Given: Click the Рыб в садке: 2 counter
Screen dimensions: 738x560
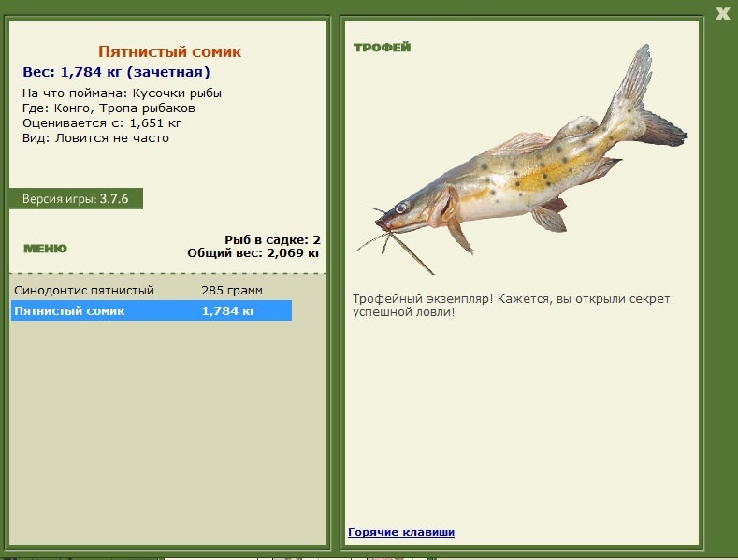Looking at the screenshot, I should (x=272, y=240).
